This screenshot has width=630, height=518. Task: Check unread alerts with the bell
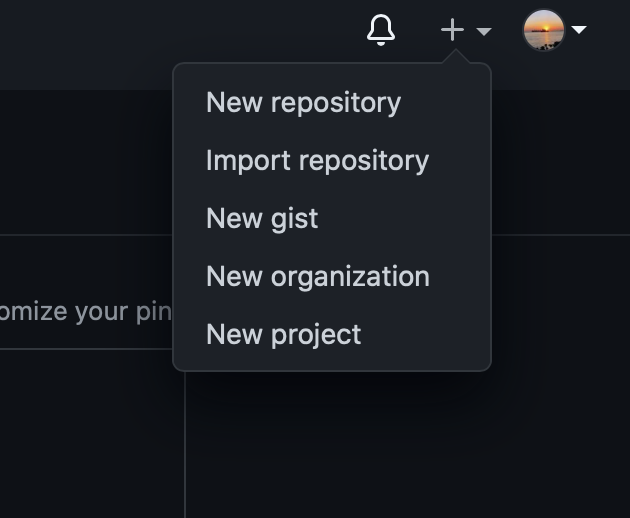pyautogui.click(x=380, y=30)
